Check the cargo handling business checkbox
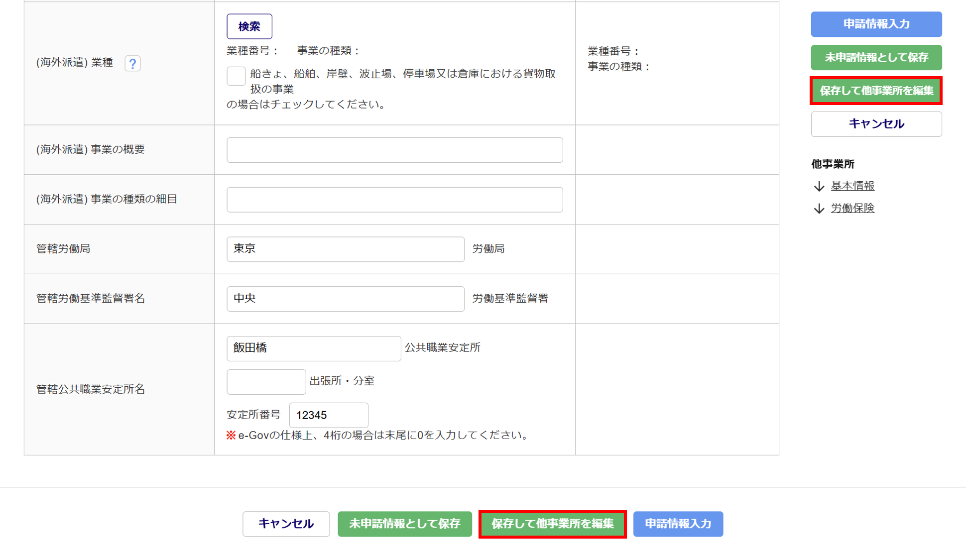Image resolution: width=966 pixels, height=560 pixels. point(236,76)
